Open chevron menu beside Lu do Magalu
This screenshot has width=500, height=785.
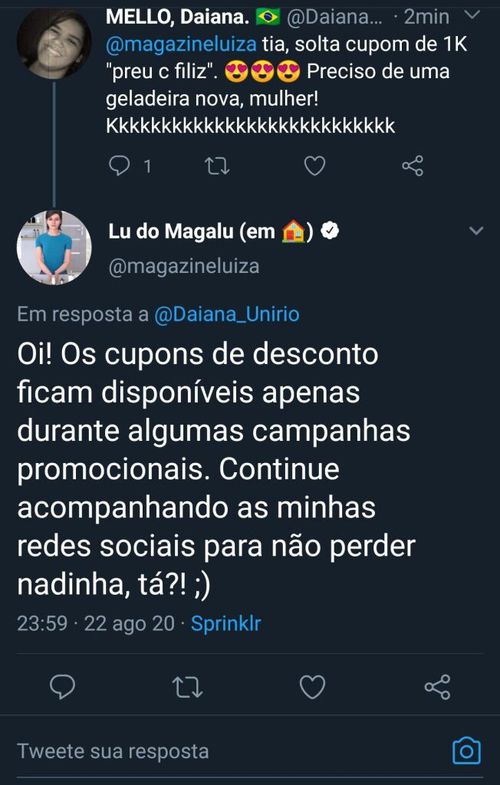(476, 231)
